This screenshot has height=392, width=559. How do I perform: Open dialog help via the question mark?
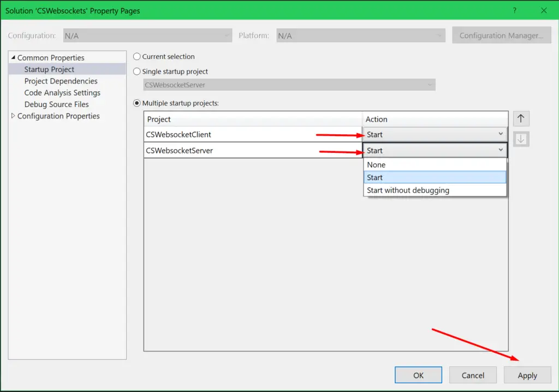click(514, 10)
